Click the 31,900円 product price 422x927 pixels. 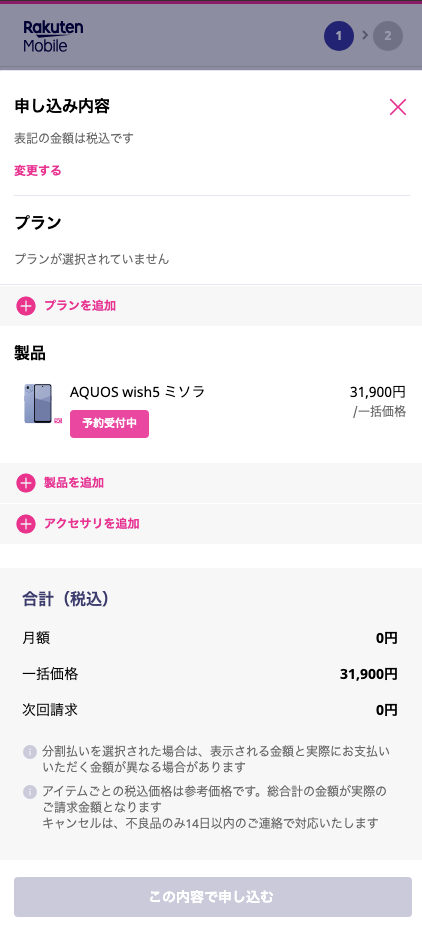pos(378,392)
